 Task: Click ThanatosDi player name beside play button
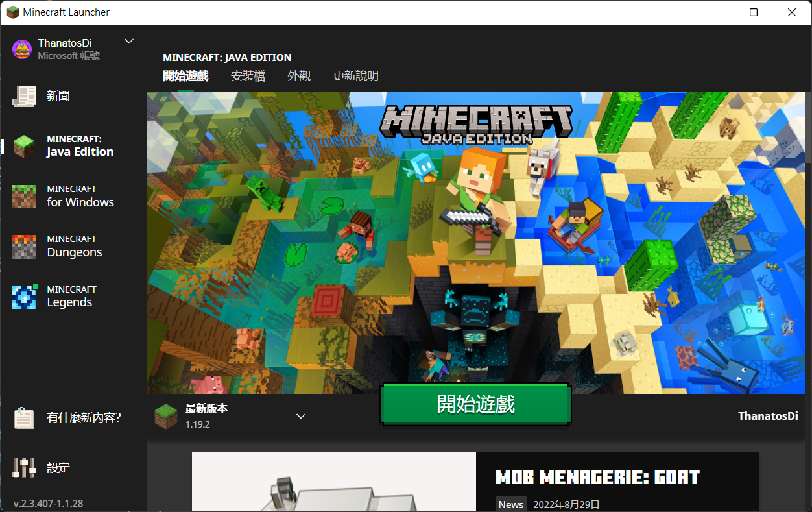point(768,416)
